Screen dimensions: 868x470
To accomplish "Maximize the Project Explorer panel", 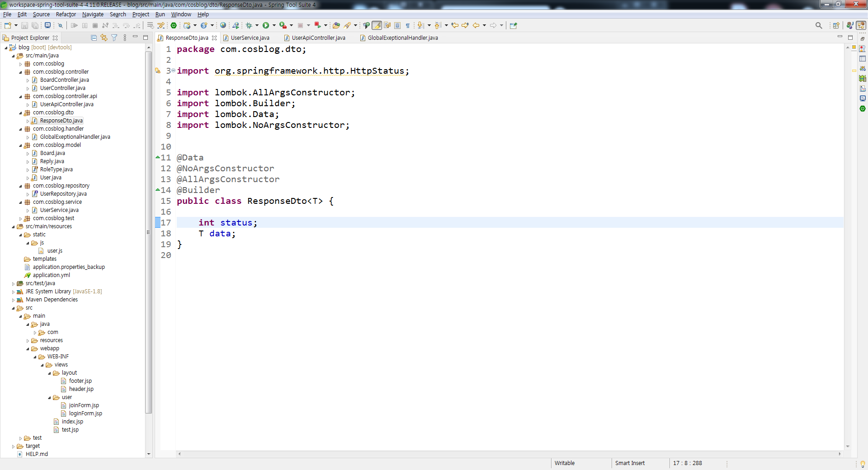I will tap(146, 38).
